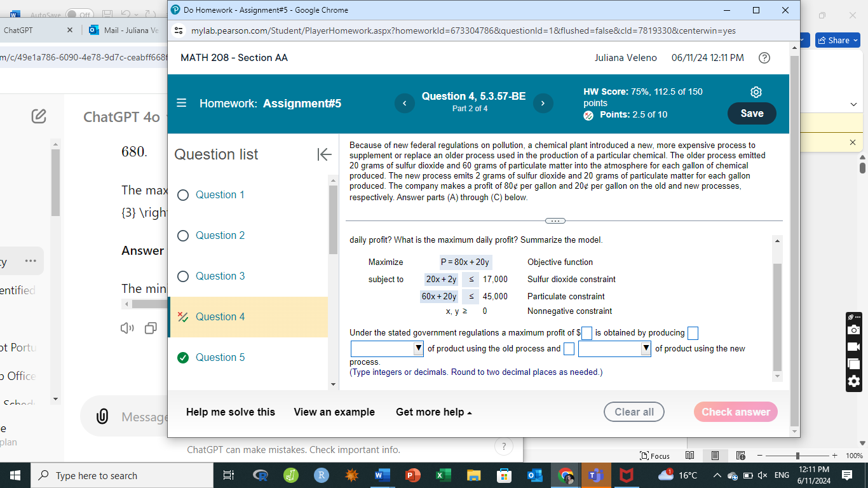Select the camera snapshot tool in the capture sidebar
The height and width of the screenshot is (488, 868).
(x=853, y=329)
